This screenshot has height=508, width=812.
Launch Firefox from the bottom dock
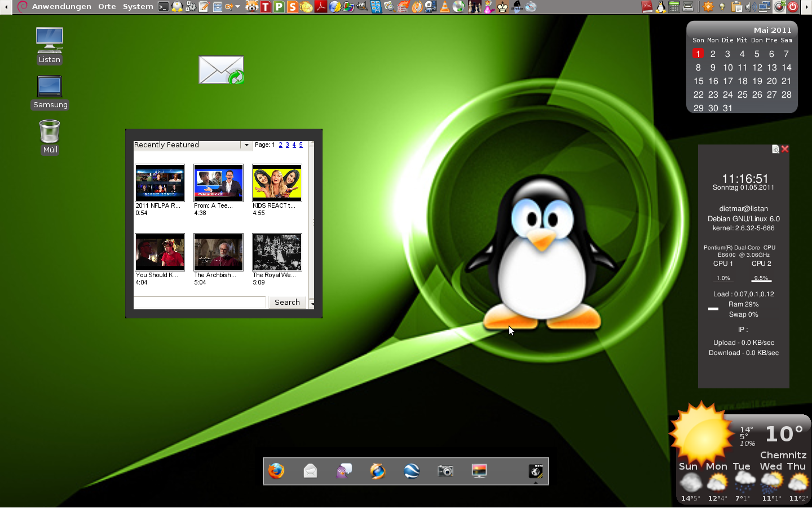point(276,471)
